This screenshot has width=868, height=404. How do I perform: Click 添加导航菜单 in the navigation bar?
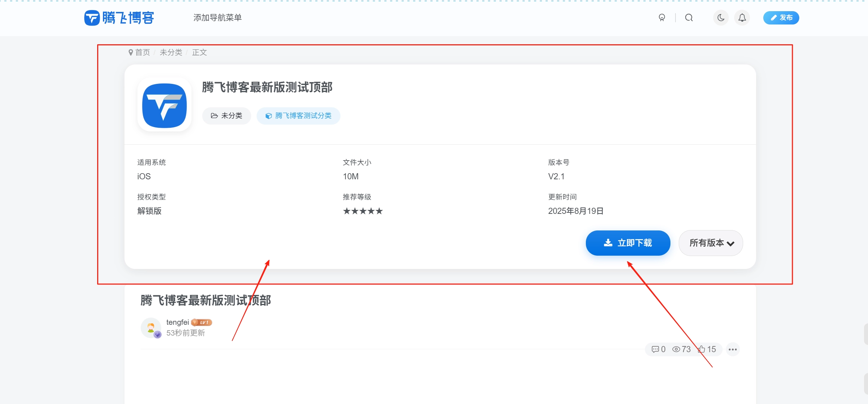(217, 17)
